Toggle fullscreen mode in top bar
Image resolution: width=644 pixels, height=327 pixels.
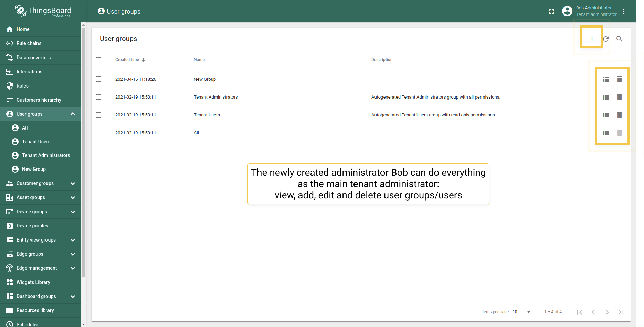[551, 11]
